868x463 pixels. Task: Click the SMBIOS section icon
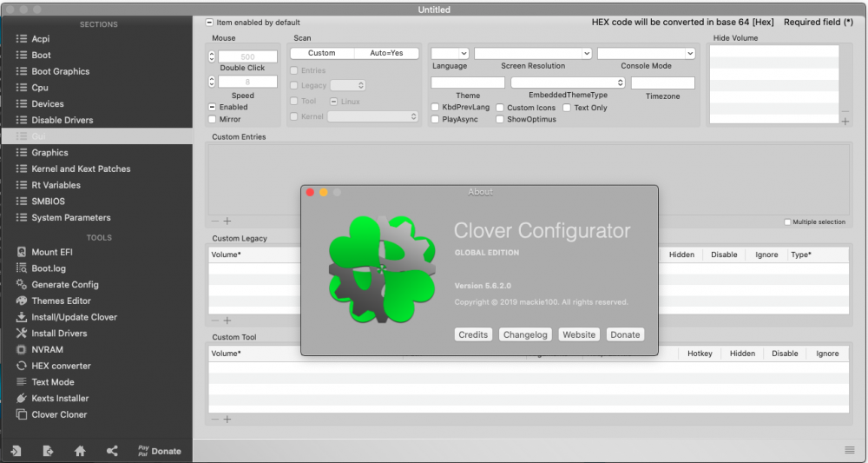22,201
